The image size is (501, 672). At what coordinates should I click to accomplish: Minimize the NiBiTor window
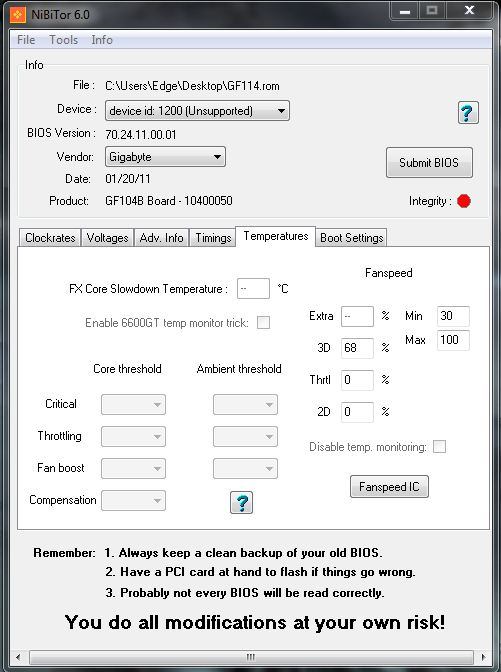pyautogui.click(x=405, y=11)
